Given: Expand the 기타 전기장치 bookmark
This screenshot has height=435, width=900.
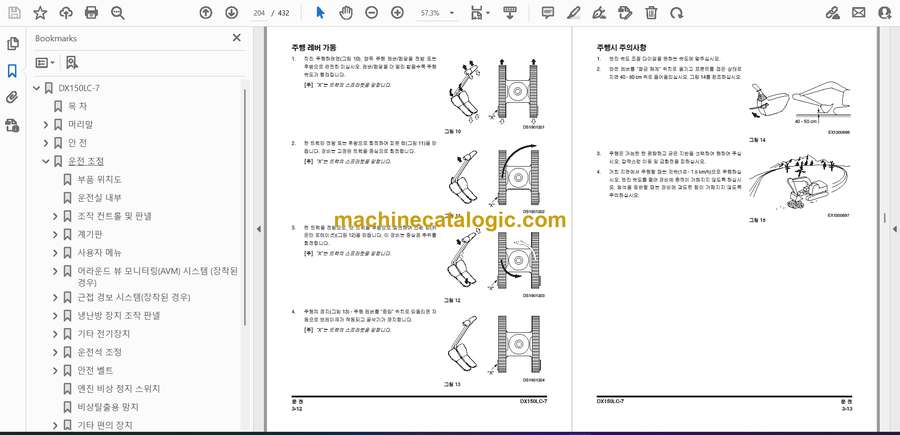Looking at the screenshot, I should [55, 334].
